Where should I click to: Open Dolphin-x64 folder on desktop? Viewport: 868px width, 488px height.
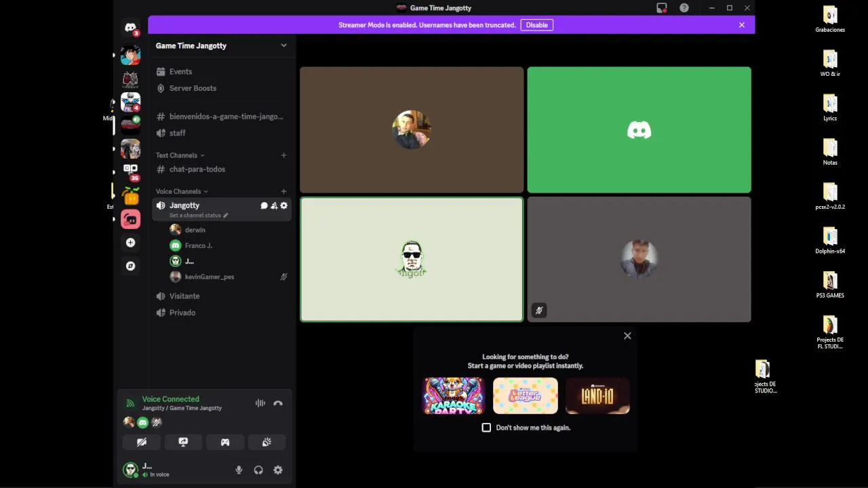[830, 241]
